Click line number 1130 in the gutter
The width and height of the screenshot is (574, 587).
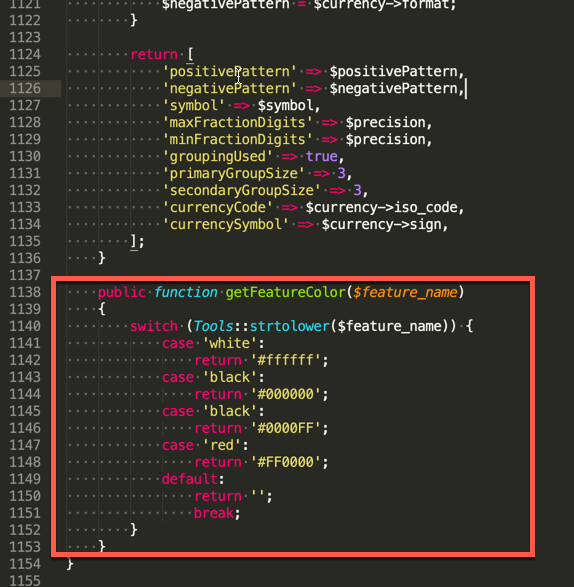pyautogui.click(x=25, y=156)
